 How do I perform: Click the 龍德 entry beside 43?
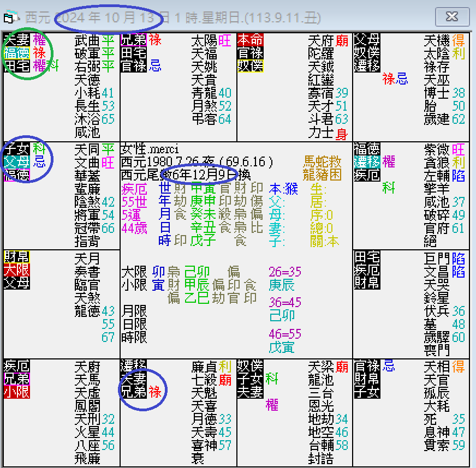(87, 311)
